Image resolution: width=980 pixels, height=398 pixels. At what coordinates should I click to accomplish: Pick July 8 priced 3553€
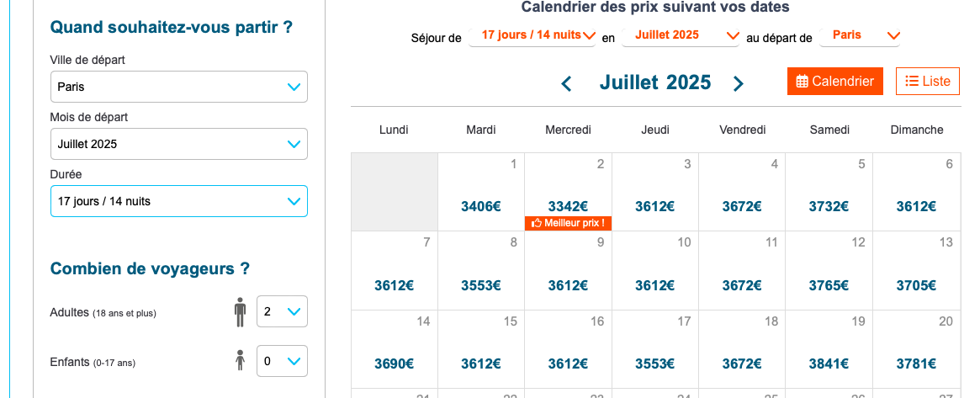481,271
